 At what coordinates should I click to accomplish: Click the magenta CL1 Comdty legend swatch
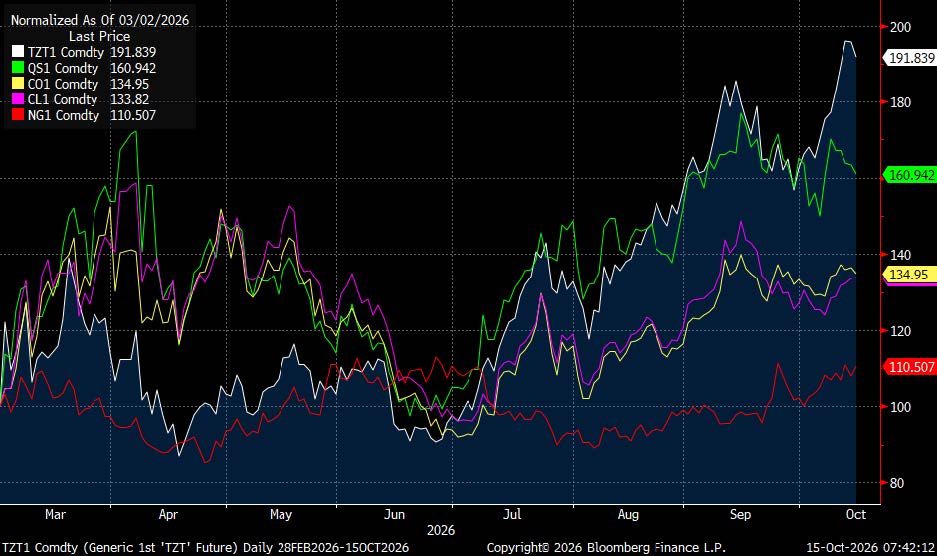point(18,99)
